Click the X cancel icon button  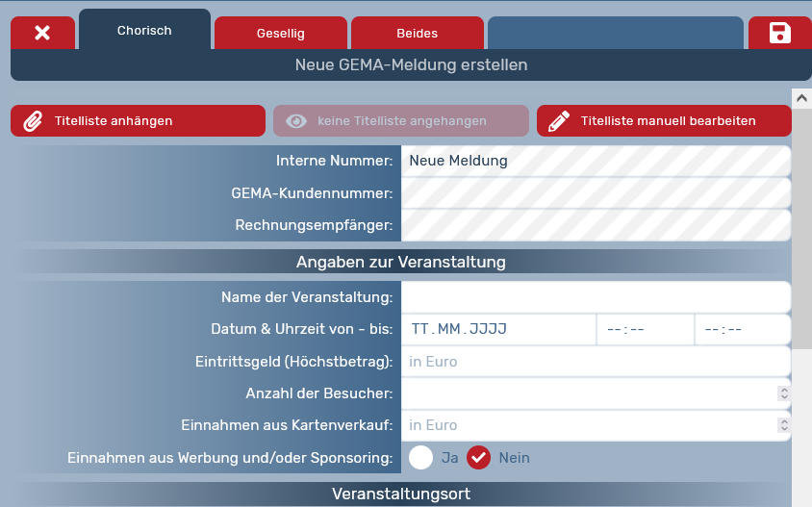pyautogui.click(x=42, y=33)
